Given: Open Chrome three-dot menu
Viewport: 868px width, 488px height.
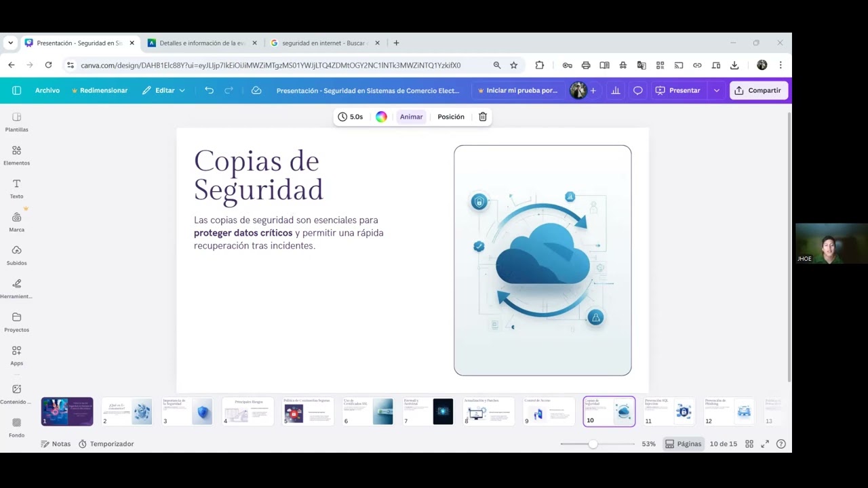Looking at the screenshot, I should coord(781,65).
